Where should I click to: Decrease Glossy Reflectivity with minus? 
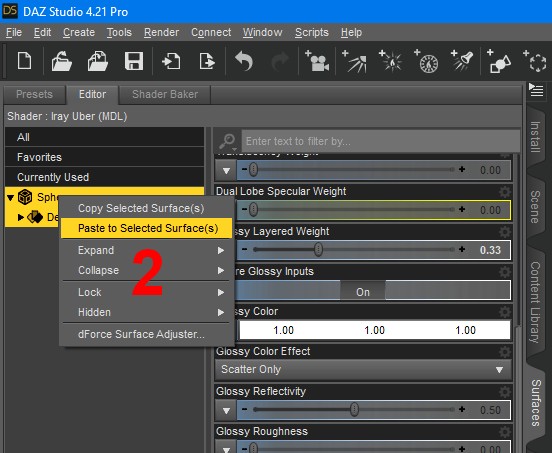(244, 409)
